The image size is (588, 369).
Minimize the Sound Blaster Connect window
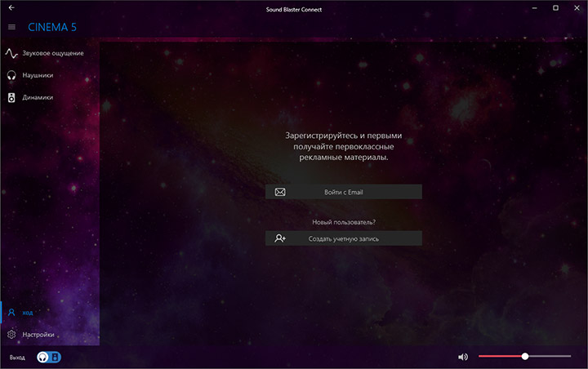(x=534, y=8)
